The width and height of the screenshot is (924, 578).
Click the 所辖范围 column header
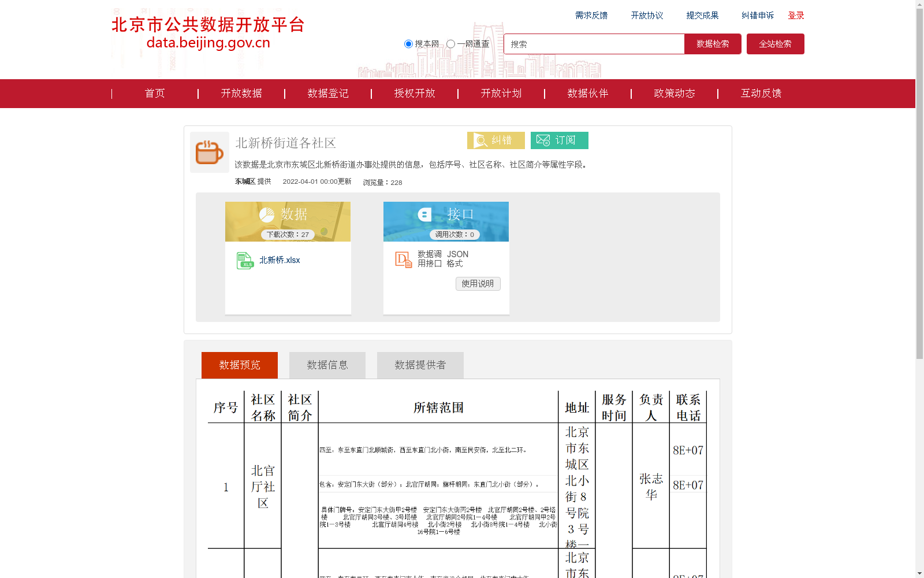438,408
